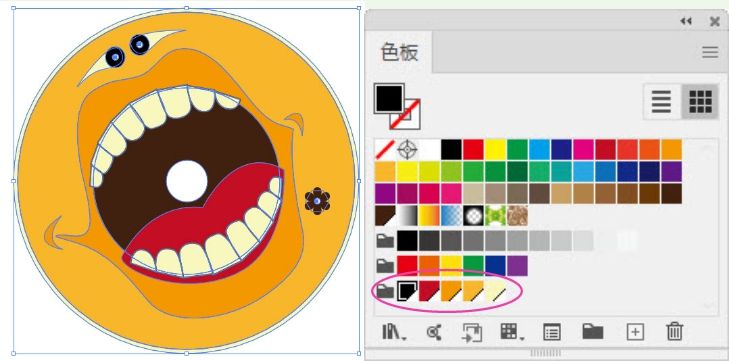Open the Swatch Libraries menu icon
Viewport: 729px width, 361px height.
(x=393, y=332)
